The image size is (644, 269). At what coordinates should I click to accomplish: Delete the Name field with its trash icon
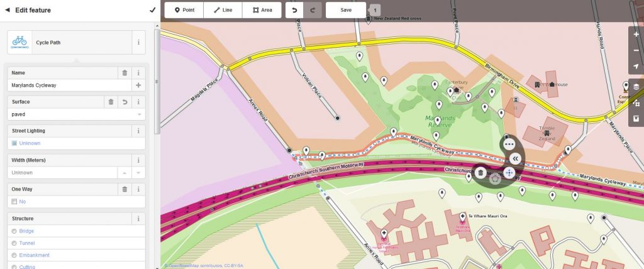pos(125,73)
